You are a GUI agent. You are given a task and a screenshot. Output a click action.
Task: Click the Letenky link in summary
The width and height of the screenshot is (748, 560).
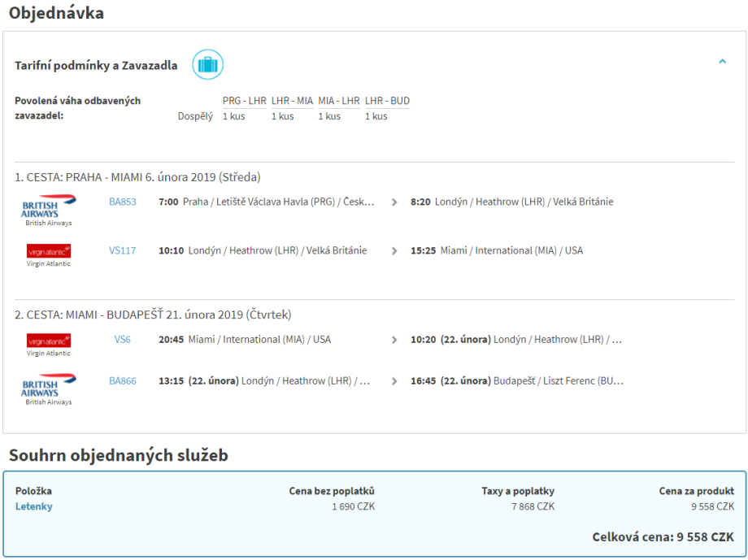tap(34, 506)
